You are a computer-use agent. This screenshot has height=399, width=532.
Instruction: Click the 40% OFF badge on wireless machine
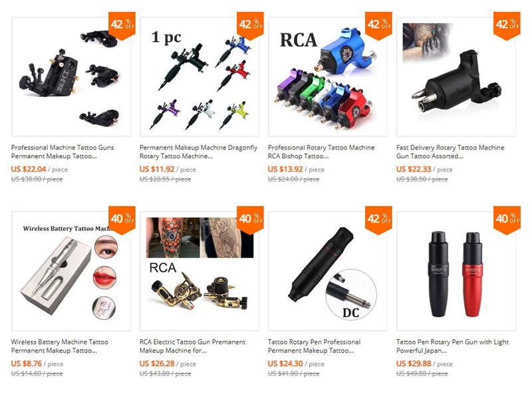tap(122, 220)
